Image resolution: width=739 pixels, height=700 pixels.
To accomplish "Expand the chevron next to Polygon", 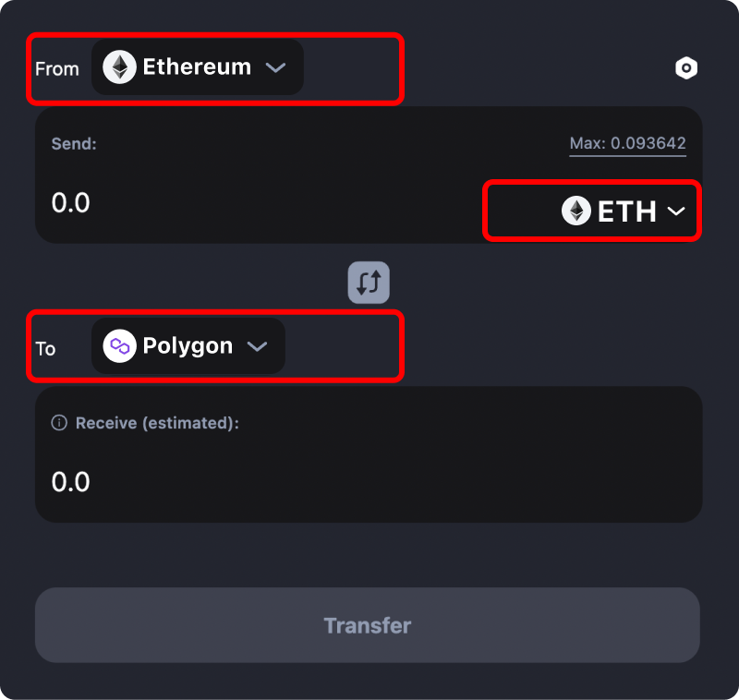I will coord(257,346).
